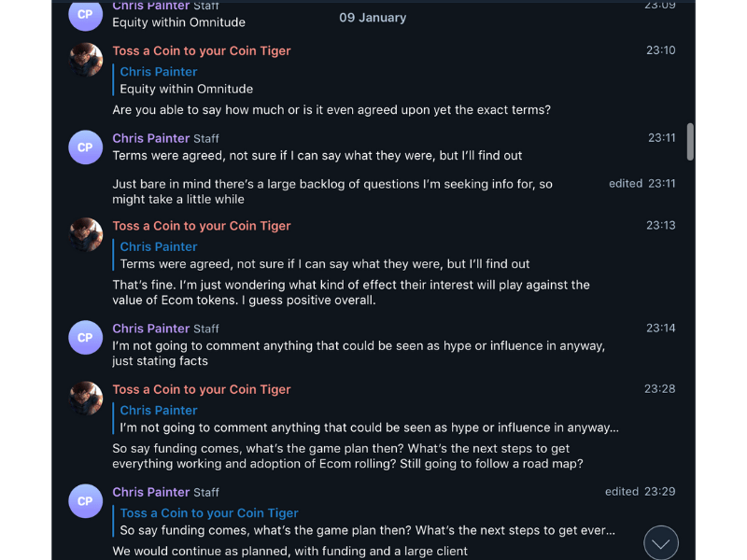The image size is (747, 560).
Task: Click the CP avatar next to the 23:09 message
Action: (x=85, y=15)
